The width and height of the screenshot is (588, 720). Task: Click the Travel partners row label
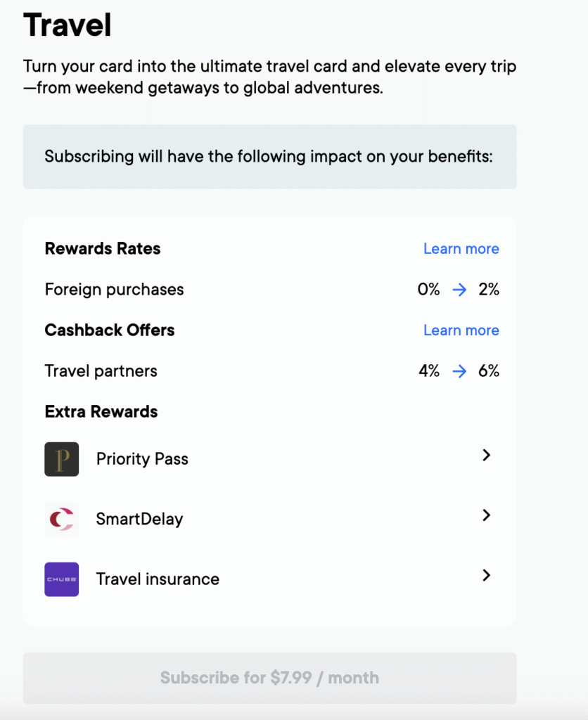[101, 371]
